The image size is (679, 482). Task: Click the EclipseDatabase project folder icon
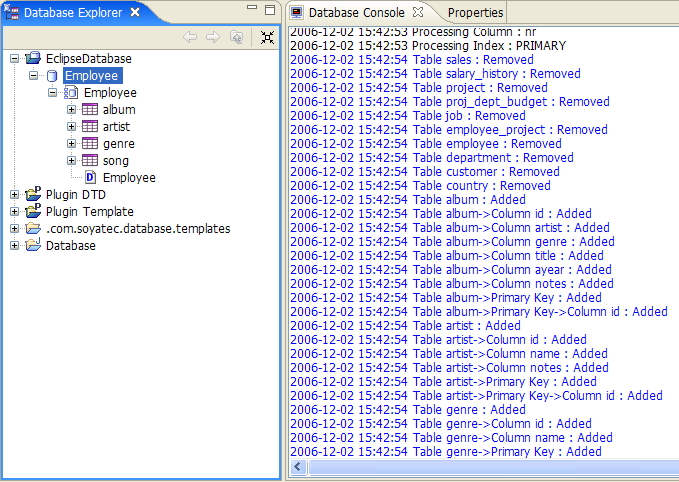tap(33, 59)
